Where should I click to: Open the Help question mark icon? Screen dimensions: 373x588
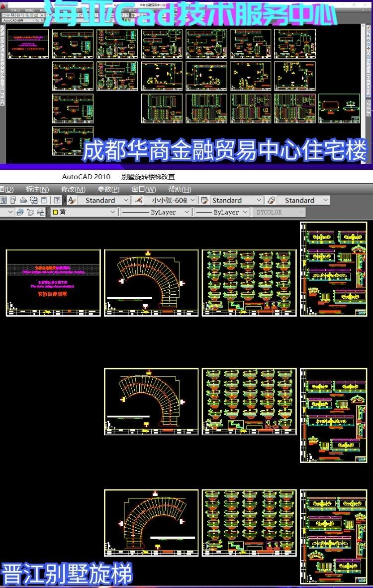pyautogui.click(x=57, y=200)
